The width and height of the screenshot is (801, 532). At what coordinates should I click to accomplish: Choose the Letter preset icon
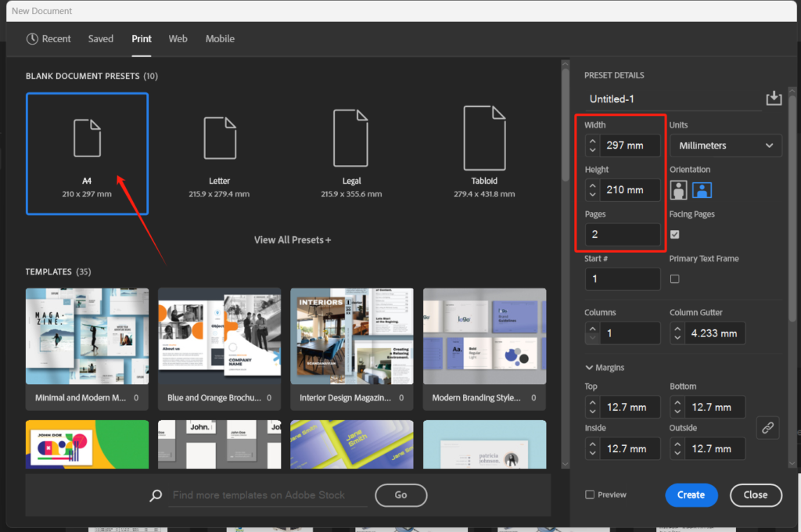pos(219,138)
